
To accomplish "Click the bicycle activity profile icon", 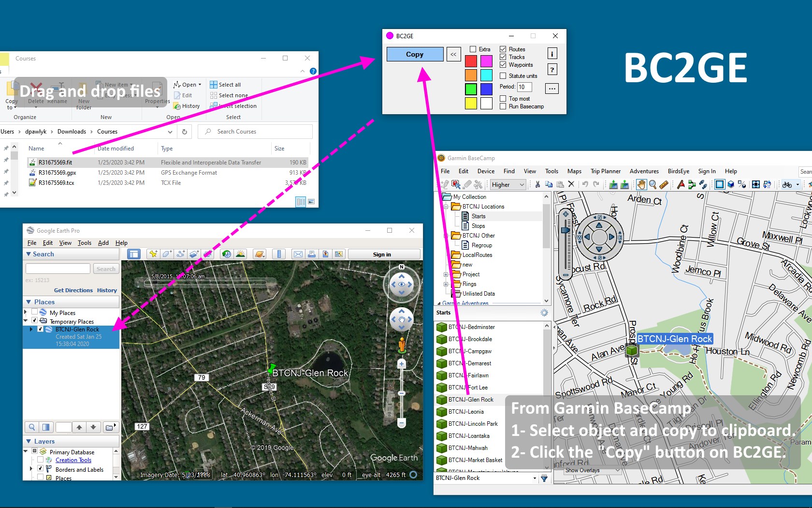I will [x=787, y=184].
